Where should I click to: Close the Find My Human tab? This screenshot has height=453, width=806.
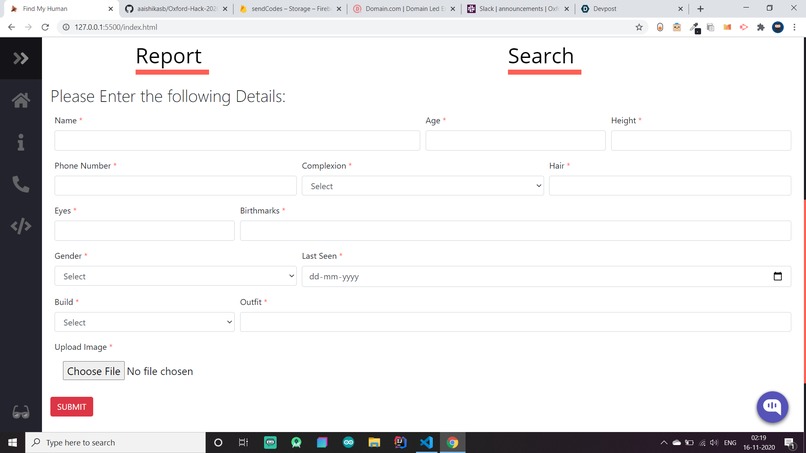pos(110,9)
